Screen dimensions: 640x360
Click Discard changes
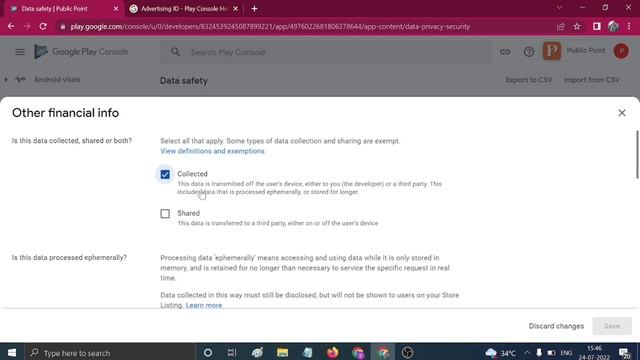coord(556,326)
